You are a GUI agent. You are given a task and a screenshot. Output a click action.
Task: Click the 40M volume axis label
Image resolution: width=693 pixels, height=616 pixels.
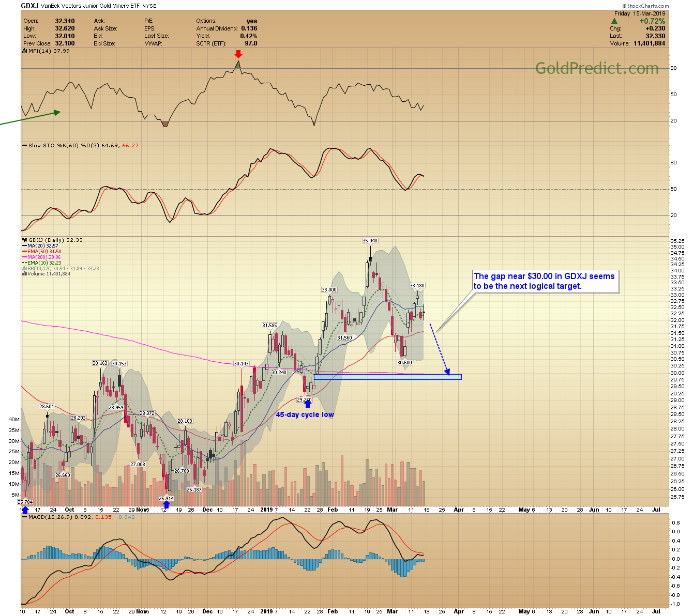14,420
